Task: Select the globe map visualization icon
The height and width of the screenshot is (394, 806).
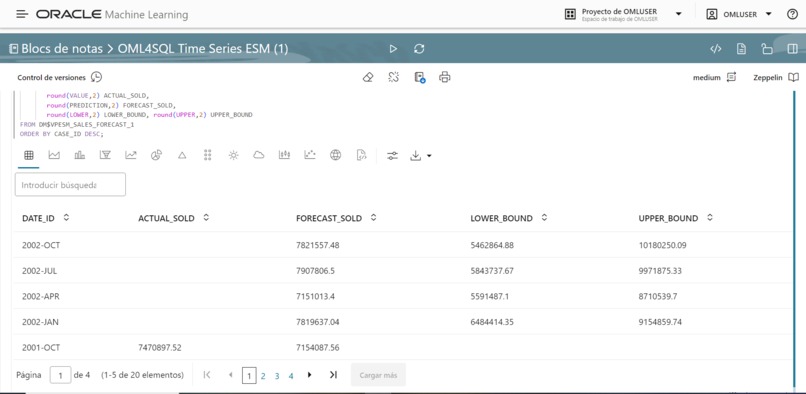Action: 336,155
